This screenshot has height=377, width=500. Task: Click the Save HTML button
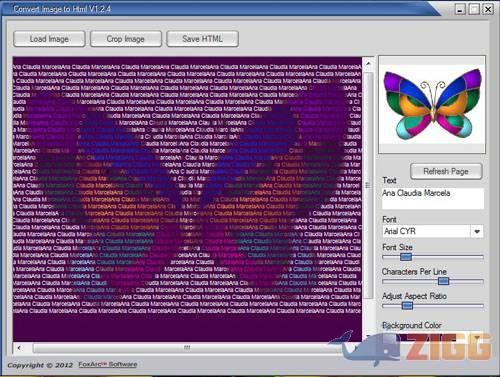coord(202,39)
